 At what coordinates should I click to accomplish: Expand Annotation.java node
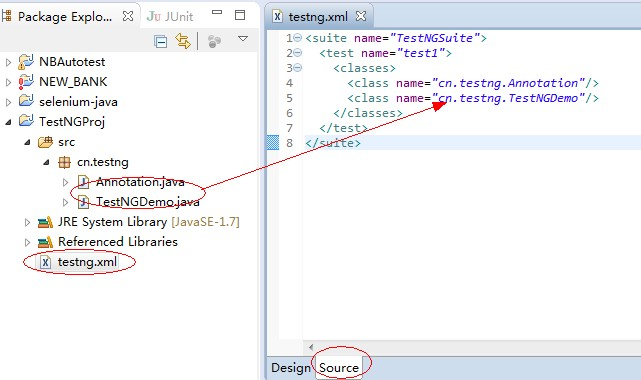coord(65,182)
